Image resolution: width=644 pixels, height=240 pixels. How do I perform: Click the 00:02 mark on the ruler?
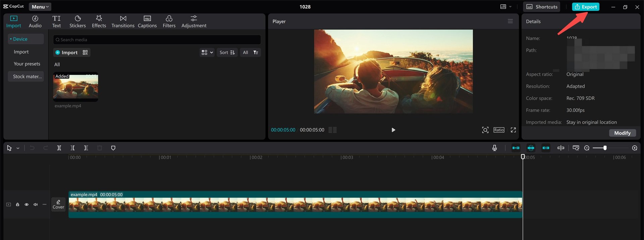click(x=257, y=157)
